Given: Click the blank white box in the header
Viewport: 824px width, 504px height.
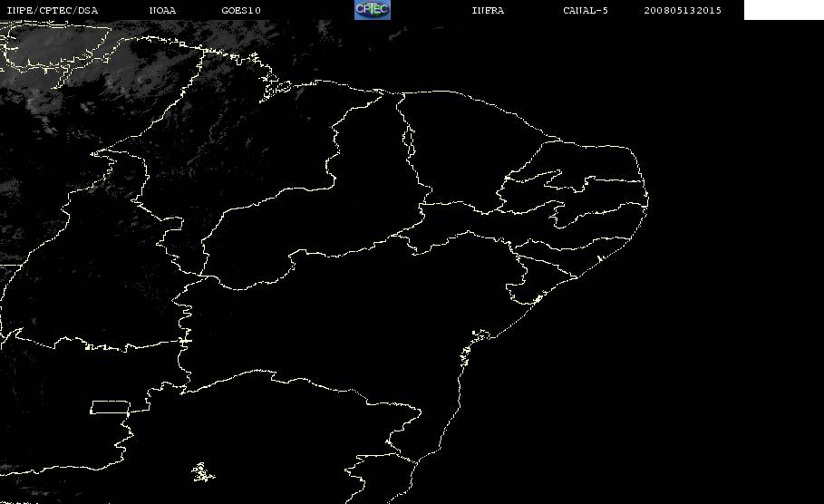Looking at the screenshot, I should pos(783,10).
